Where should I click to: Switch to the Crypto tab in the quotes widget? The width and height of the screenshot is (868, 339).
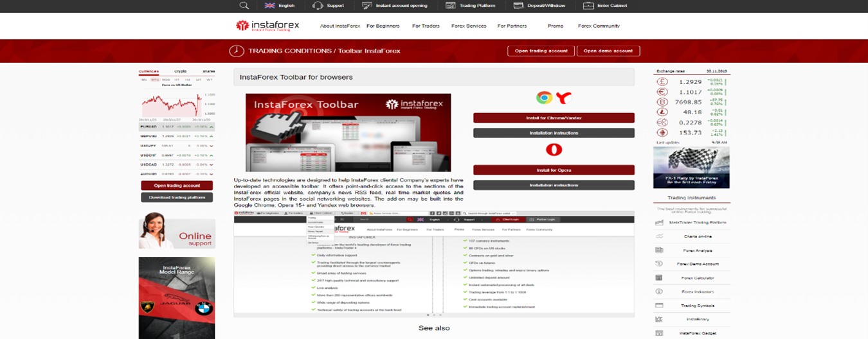[180, 71]
